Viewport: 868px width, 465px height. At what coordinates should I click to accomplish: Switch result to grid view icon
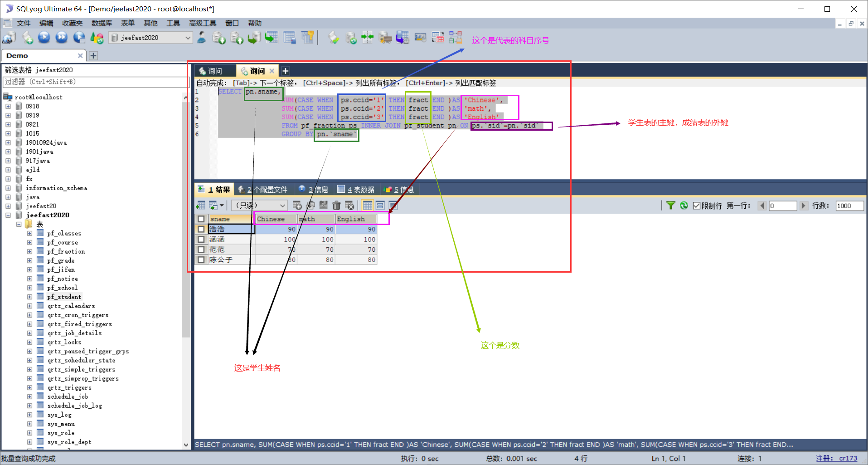(x=368, y=206)
